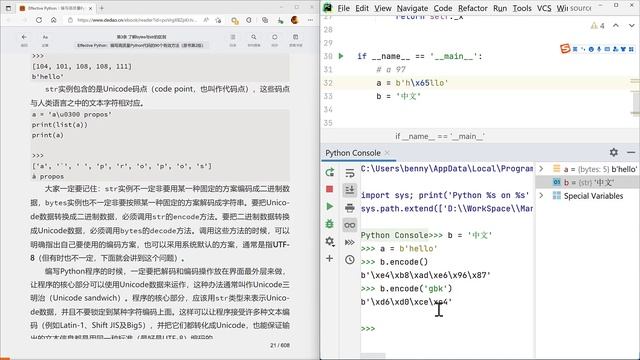This screenshot has height=360, width=640.
Task: Toggle soft-wrap in Python console
Action: 350,173
